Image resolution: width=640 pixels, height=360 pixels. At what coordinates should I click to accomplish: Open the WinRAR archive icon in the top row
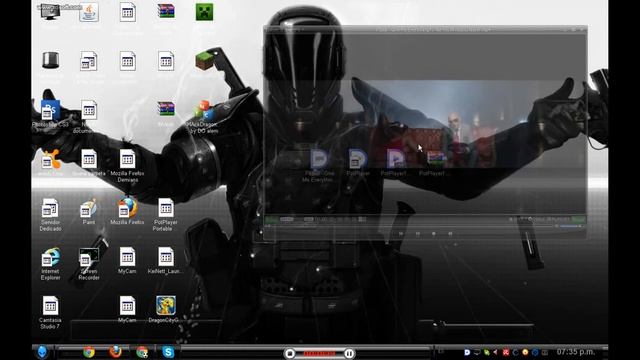166,11
